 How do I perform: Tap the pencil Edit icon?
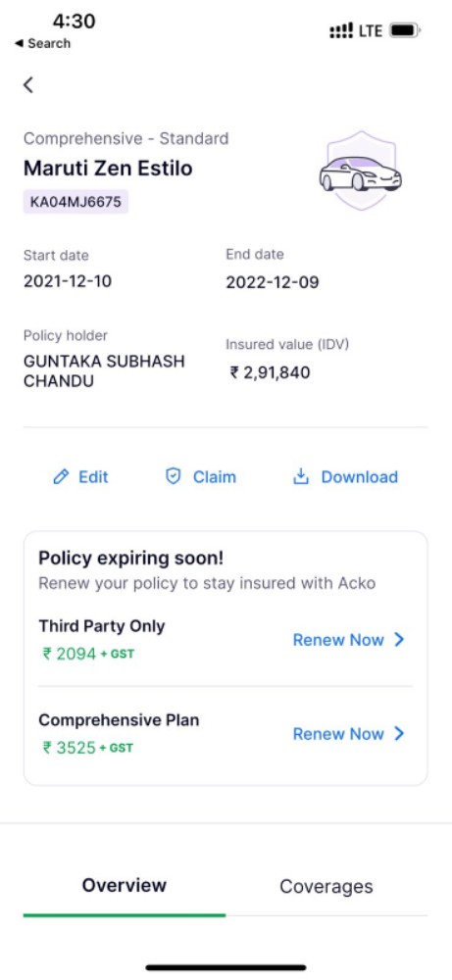click(x=61, y=477)
